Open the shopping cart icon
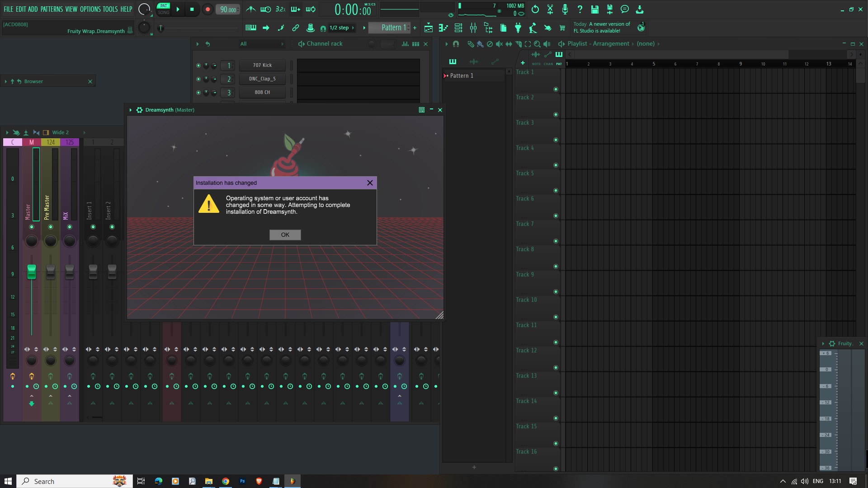This screenshot has width=868, height=488. pos(562,28)
